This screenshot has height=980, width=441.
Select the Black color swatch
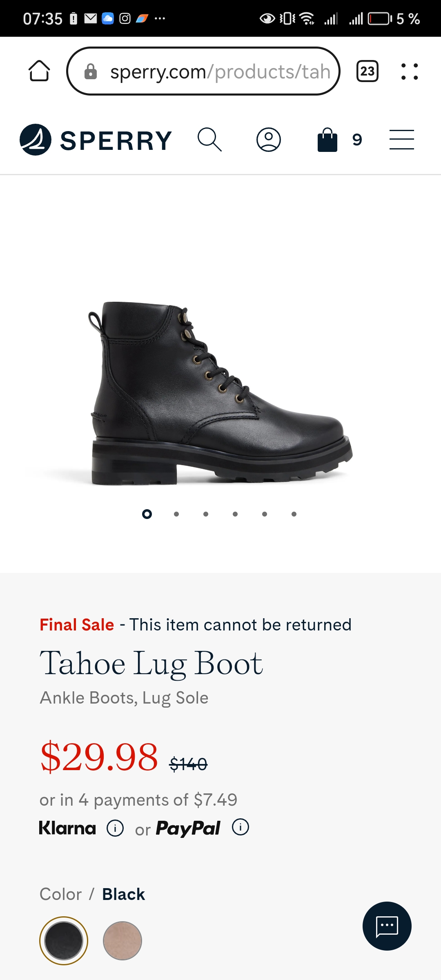64,940
